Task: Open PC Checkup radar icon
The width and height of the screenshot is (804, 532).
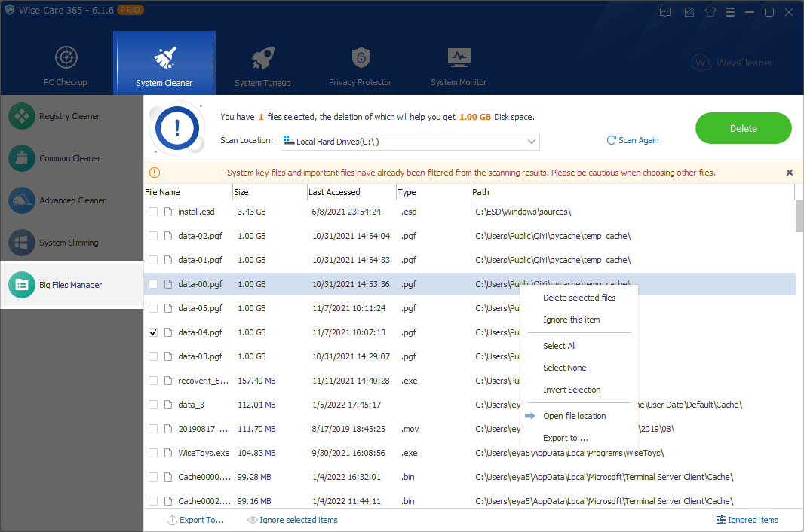Action: (66, 57)
